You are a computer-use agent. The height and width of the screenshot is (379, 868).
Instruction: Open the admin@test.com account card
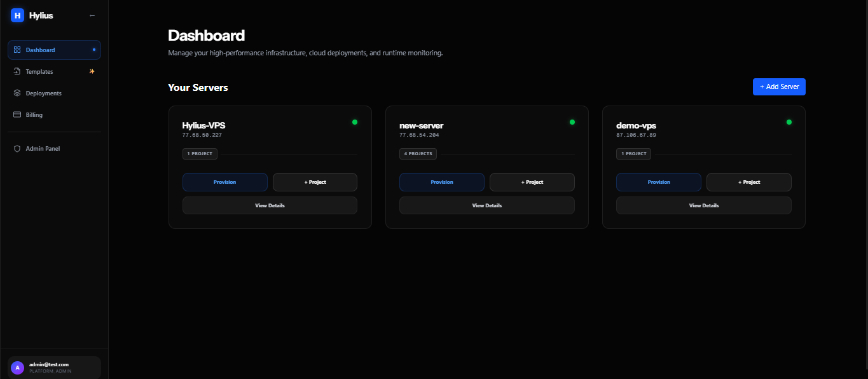pos(54,368)
